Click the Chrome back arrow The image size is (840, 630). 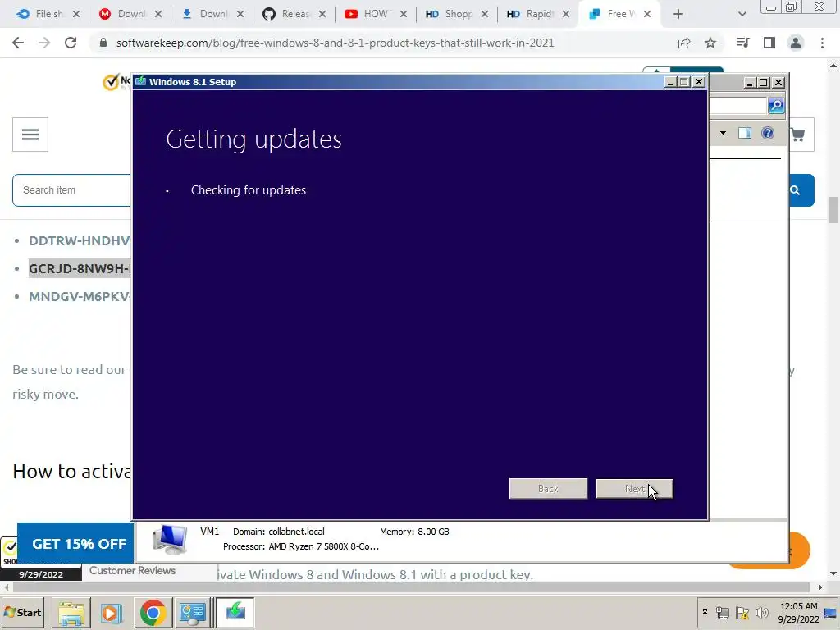point(18,43)
